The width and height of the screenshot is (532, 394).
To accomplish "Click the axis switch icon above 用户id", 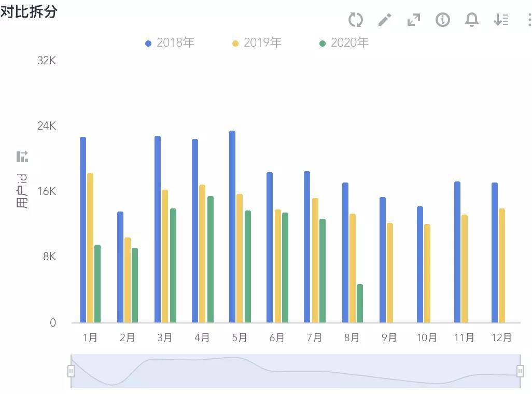I will [22, 156].
